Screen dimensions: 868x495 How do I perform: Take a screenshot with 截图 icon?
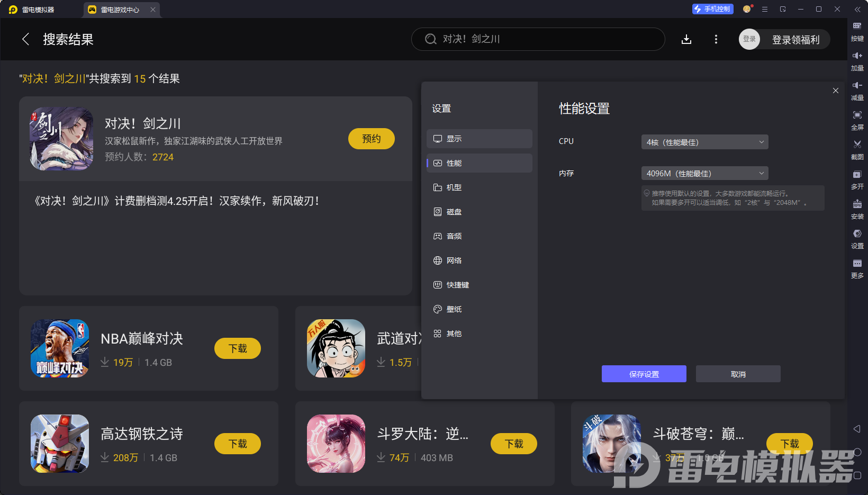pyautogui.click(x=857, y=149)
